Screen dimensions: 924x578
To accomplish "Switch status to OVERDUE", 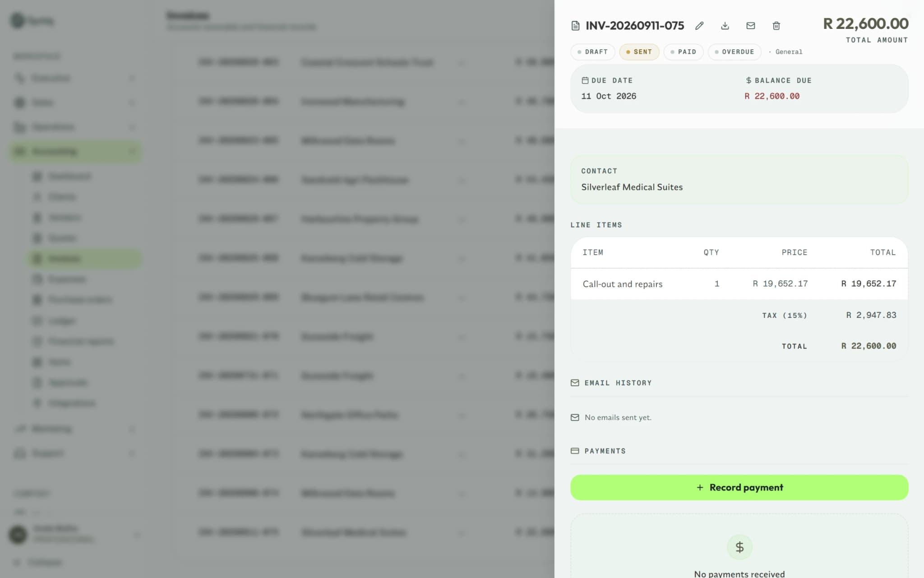I will 735,52.
